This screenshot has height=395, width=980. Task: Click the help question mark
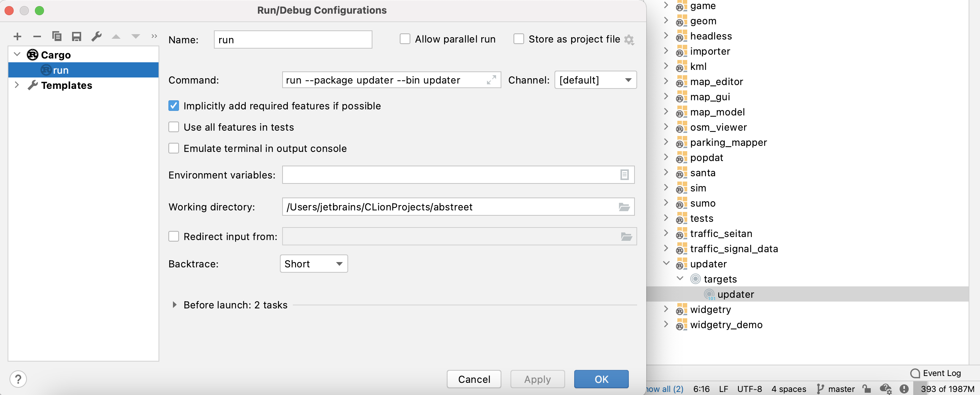(x=17, y=379)
